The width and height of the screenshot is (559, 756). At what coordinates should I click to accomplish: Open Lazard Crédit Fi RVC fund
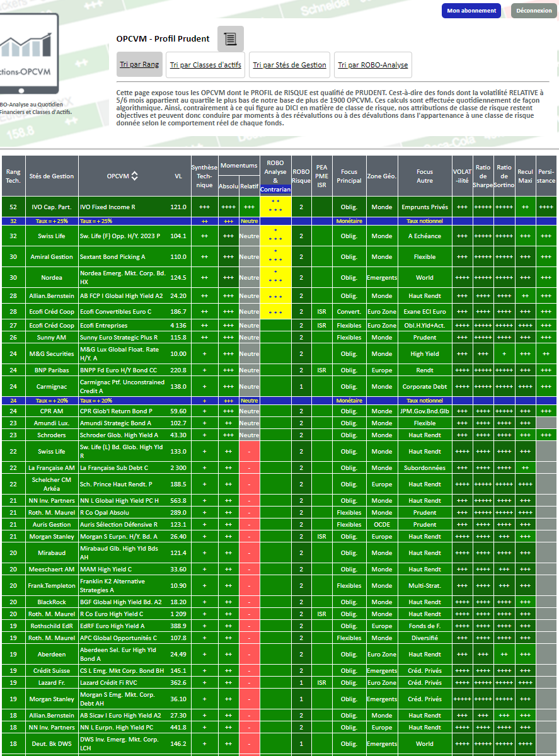[x=110, y=683]
